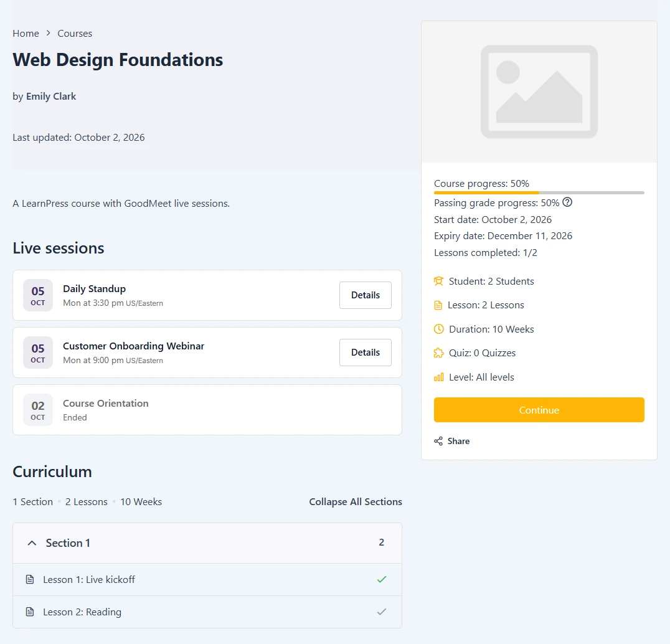This screenshot has height=644, width=670.
Task: Click the Lessons completed: 1/2 text
Action: (486, 253)
